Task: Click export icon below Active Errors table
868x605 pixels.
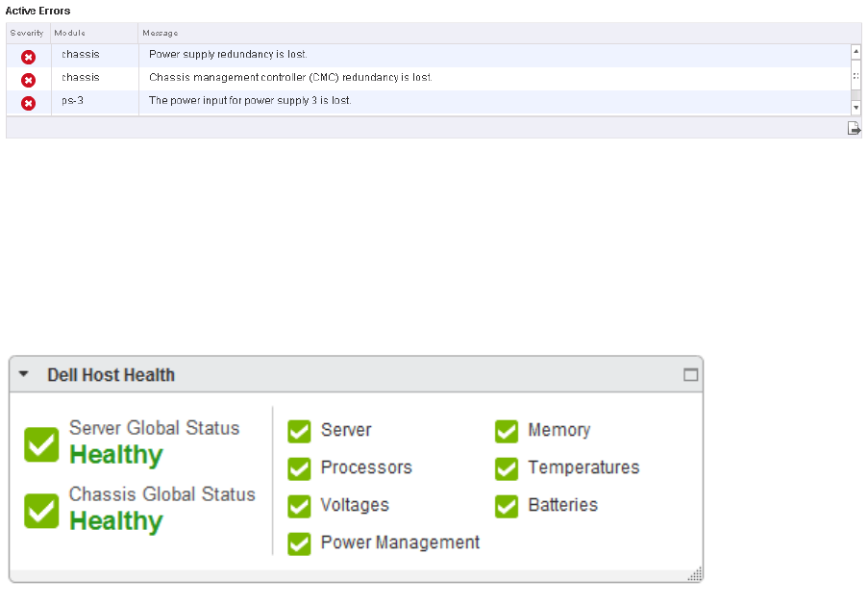Action: pos(854,129)
